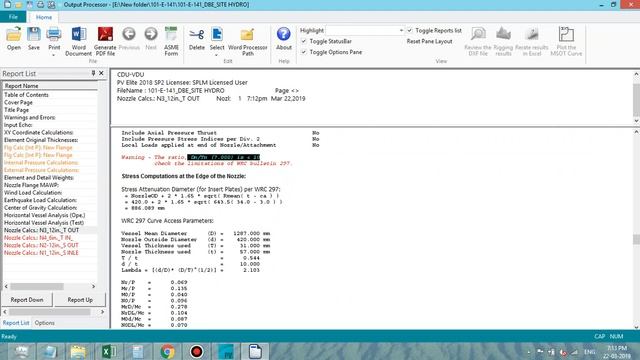Image resolution: width=640 pixels, height=360 pixels.
Task: Expand the Select dropdown arrow
Action: point(217,55)
